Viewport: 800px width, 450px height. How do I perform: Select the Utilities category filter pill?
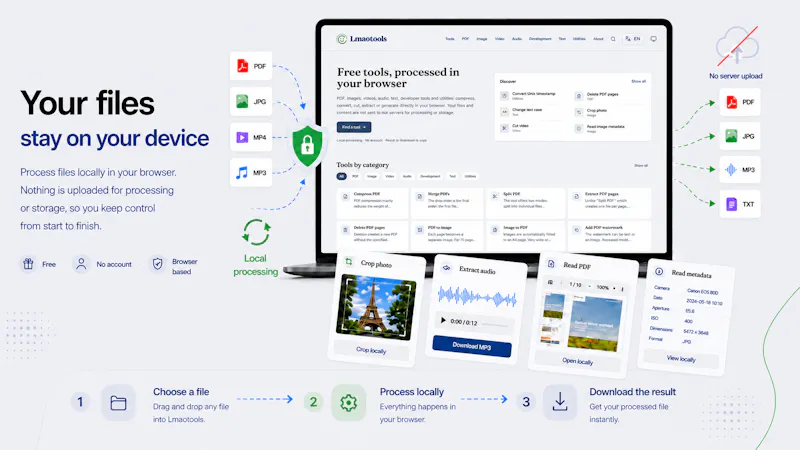[470, 176]
